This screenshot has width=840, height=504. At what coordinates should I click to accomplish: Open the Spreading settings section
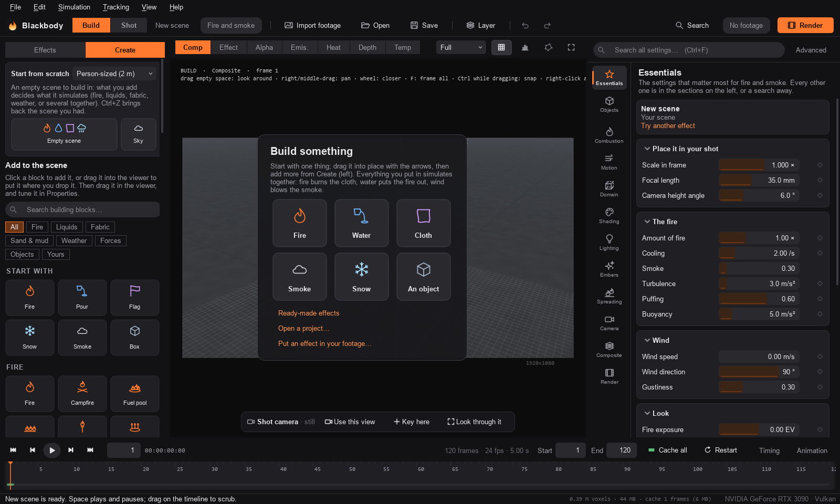(x=609, y=295)
